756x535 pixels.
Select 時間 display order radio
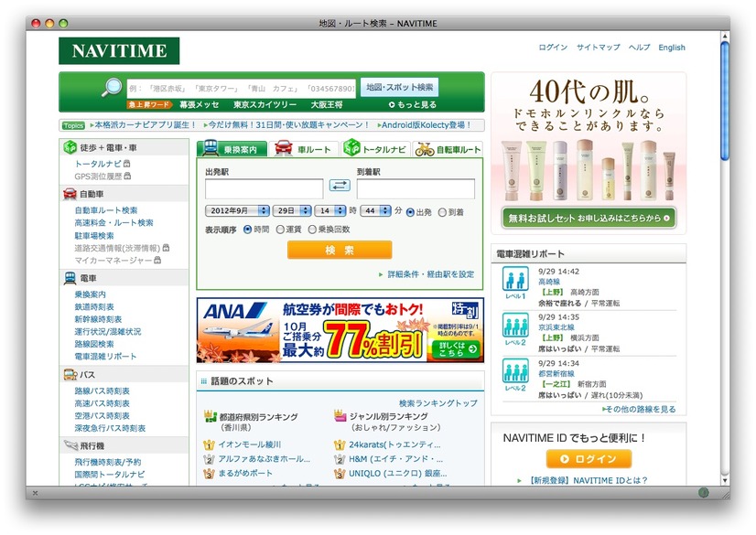point(248,230)
